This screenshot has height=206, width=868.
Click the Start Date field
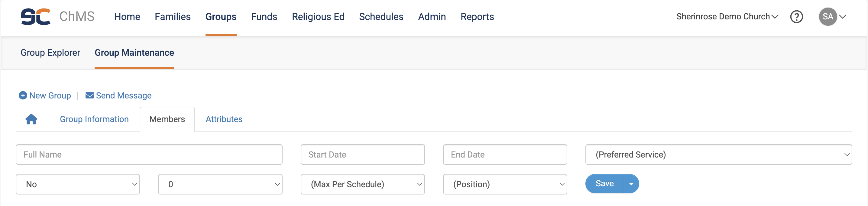(363, 155)
